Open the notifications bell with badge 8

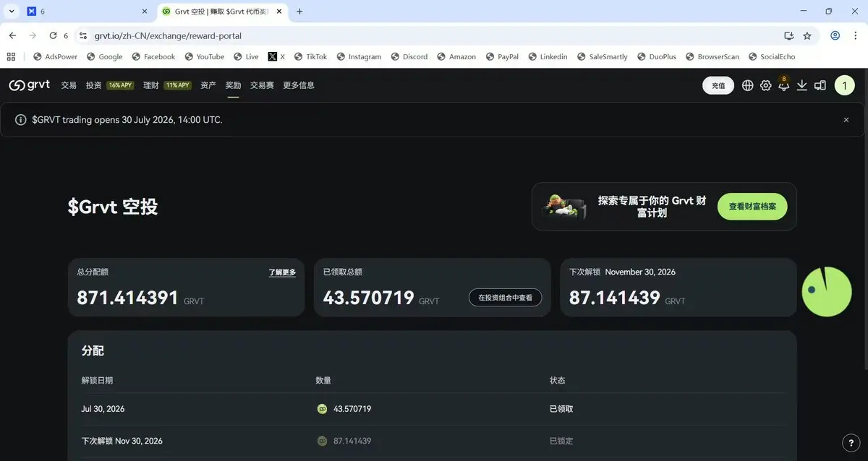click(x=783, y=85)
